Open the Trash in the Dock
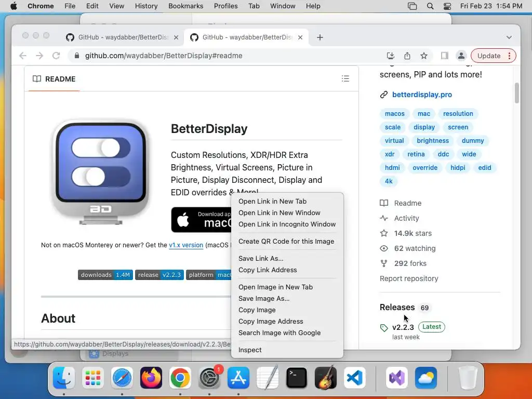This screenshot has height=399, width=532. click(468, 378)
